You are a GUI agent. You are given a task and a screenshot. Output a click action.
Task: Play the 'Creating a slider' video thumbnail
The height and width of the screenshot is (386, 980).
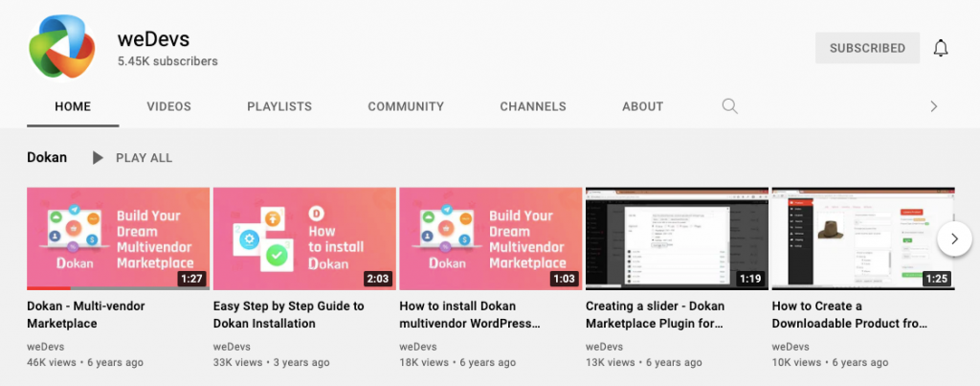[x=676, y=238]
